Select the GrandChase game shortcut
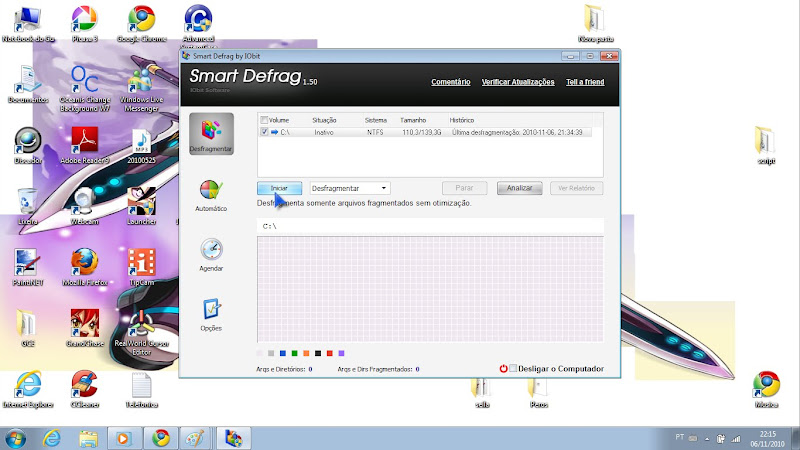The width and height of the screenshot is (800, 450). coord(85,328)
